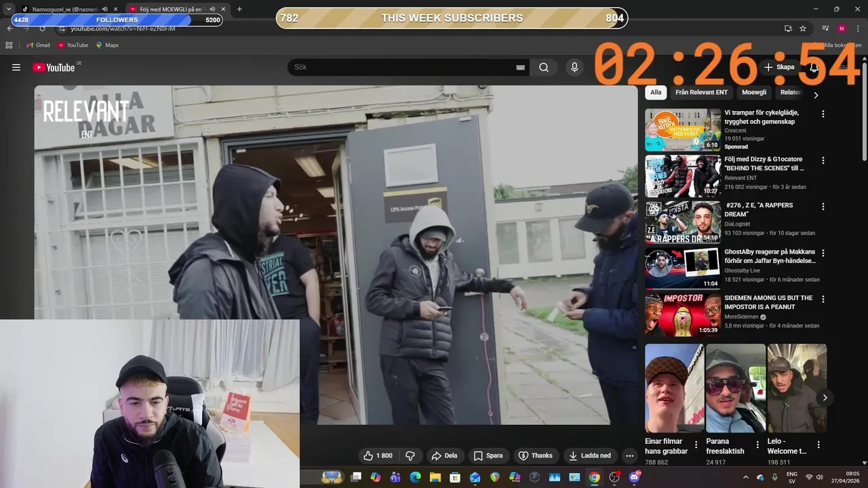Show more category chips with the arrow

(816, 95)
